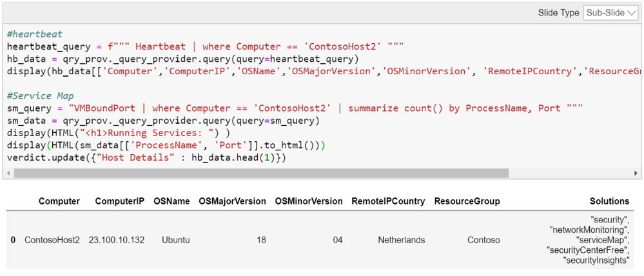Place cursor on the #Service Map comment

coord(41,95)
